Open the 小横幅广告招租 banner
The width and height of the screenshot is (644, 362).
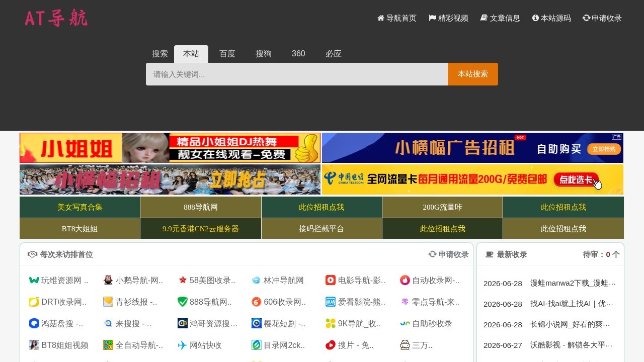[x=472, y=148]
